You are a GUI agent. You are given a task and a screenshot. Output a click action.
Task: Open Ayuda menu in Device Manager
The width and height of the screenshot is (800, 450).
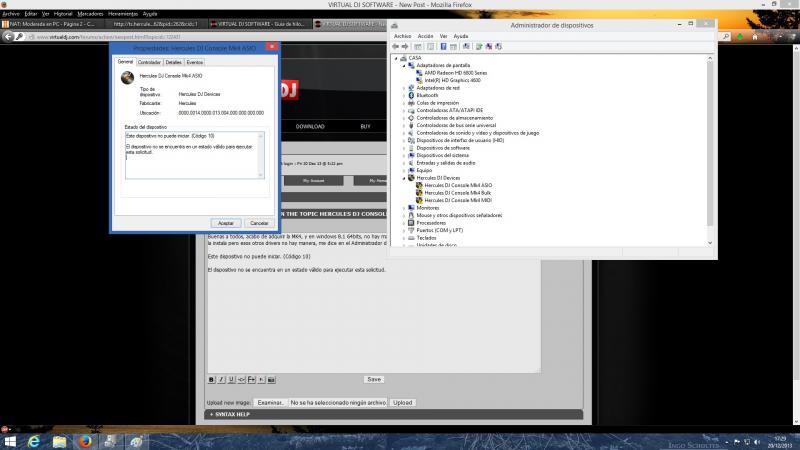click(461, 36)
